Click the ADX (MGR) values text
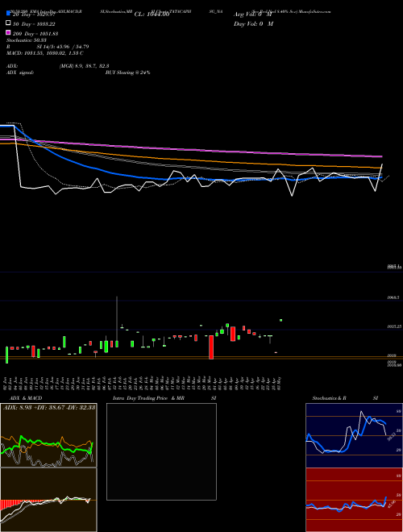This screenshot has height=532, width=403. coord(84,66)
